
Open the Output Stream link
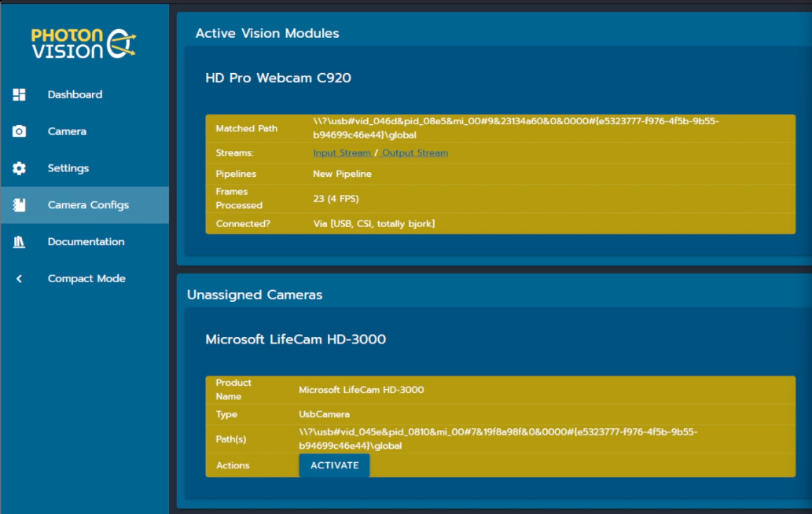415,153
